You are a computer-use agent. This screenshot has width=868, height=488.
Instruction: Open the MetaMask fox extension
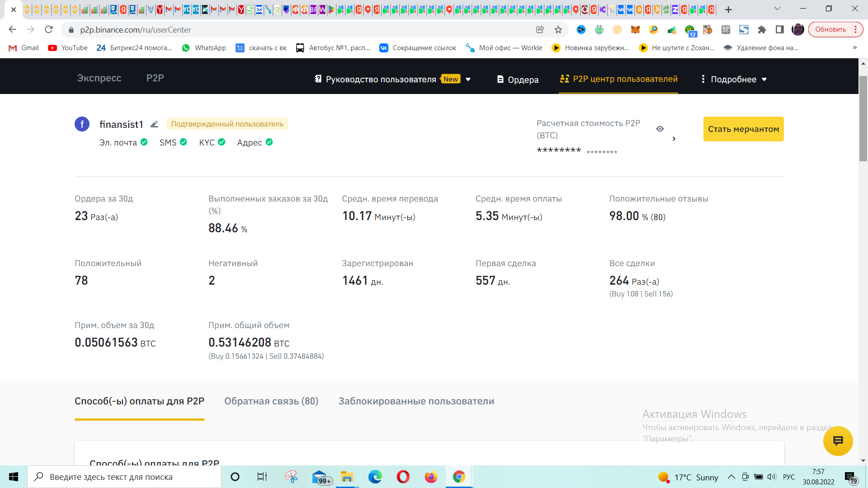[635, 30]
